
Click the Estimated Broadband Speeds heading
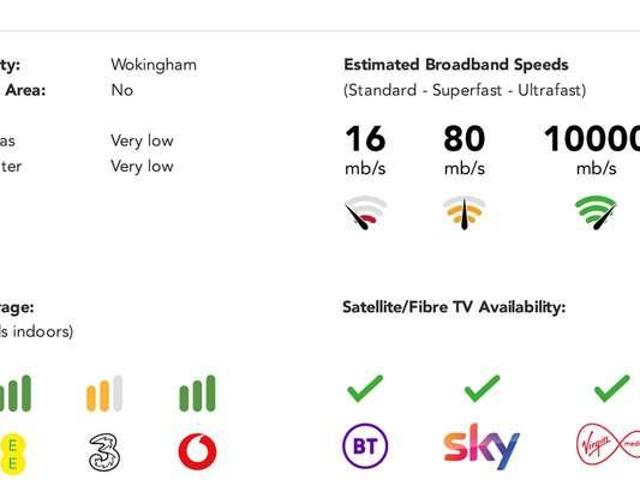point(456,65)
